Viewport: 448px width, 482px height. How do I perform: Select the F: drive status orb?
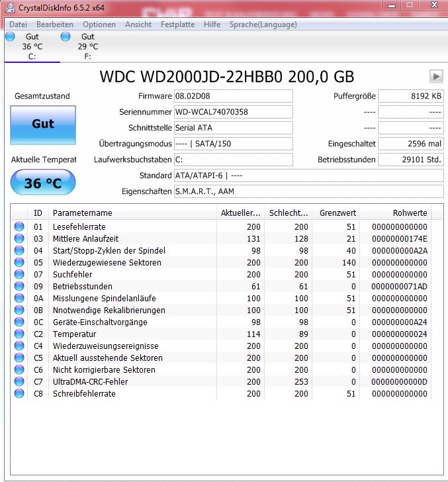coord(66,36)
